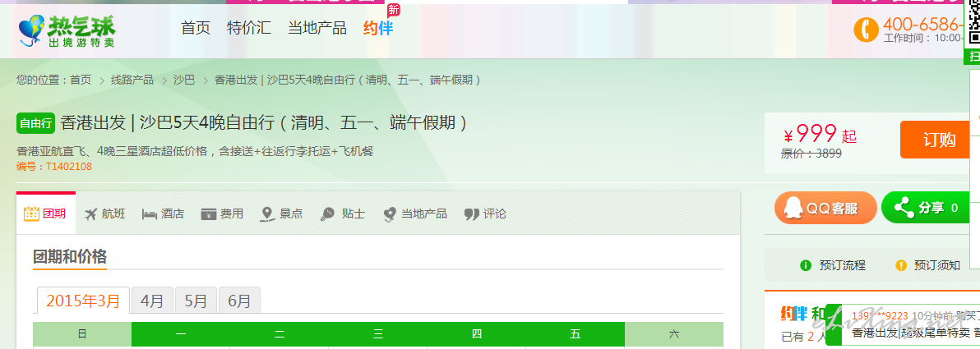Open the 景点 map pin tab

(281, 214)
